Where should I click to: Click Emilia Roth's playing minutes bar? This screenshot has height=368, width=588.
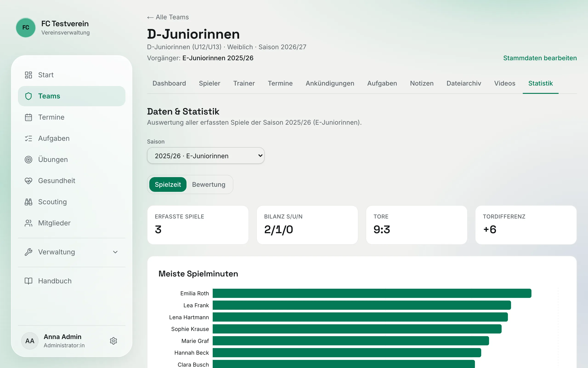372,293
